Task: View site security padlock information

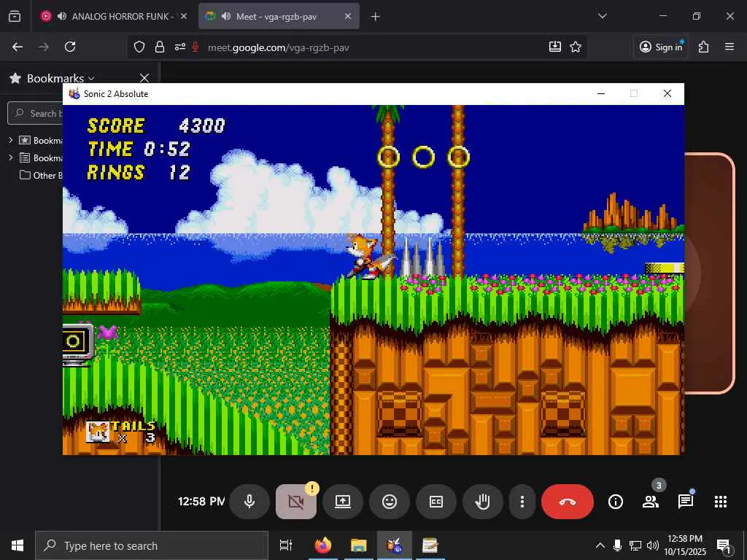Action: tap(160, 47)
